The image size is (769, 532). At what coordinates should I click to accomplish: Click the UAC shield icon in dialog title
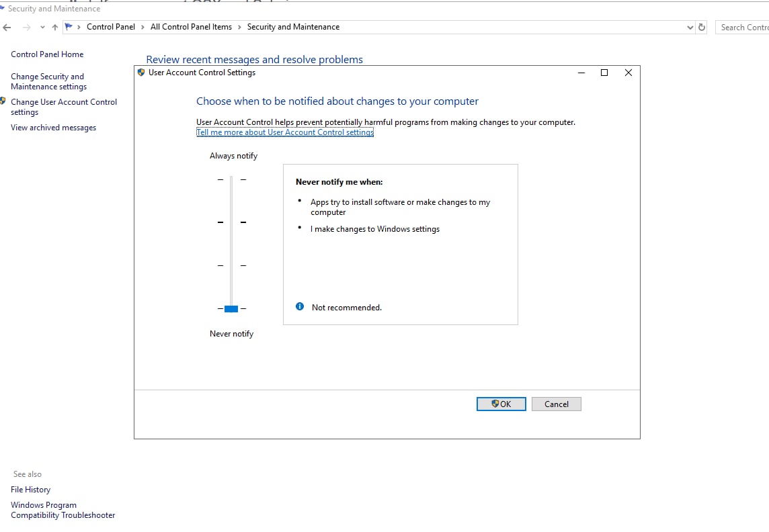(x=141, y=73)
